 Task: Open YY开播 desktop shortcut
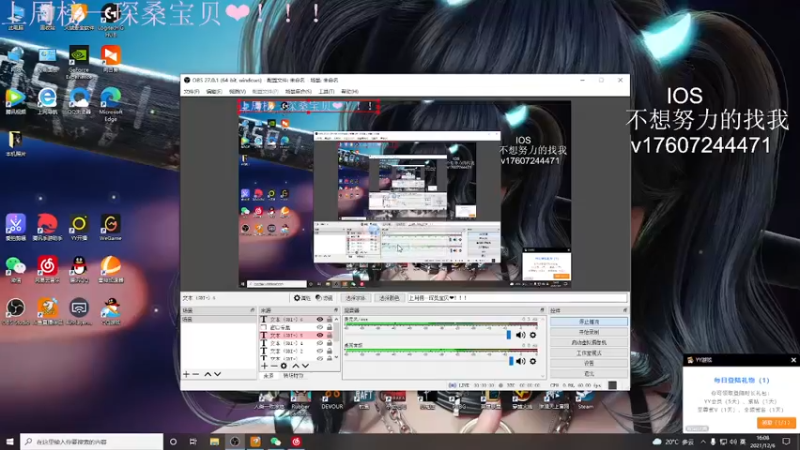79,228
